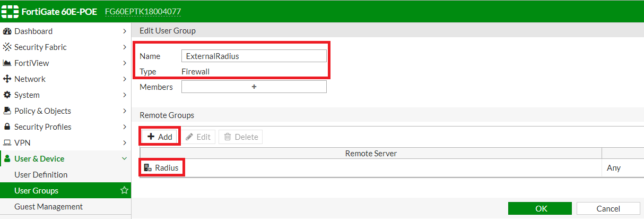This screenshot has width=644, height=219.
Task: Collapse the User & Device section chevron
Action: tap(124, 158)
